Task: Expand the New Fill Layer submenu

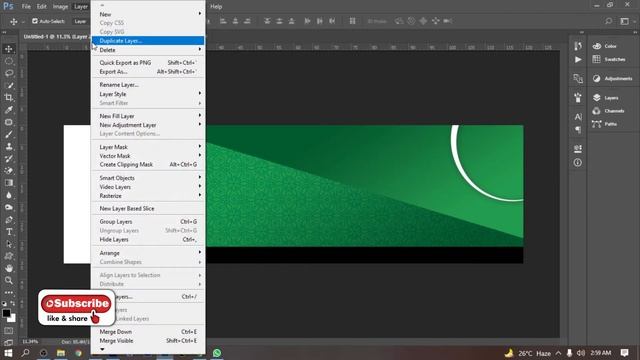Action: pyautogui.click(x=148, y=116)
